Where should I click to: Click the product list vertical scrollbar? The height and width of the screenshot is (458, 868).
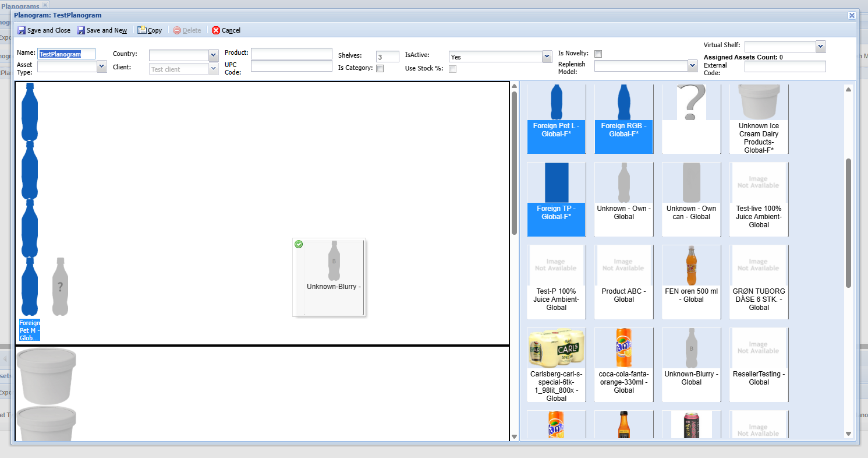click(x=848, y=221)
